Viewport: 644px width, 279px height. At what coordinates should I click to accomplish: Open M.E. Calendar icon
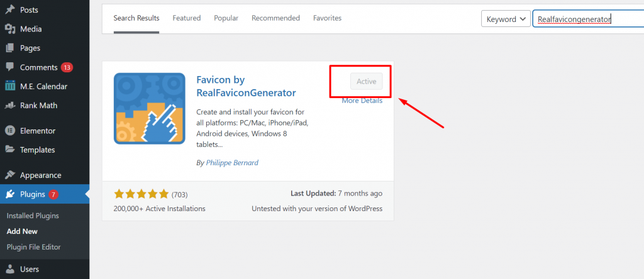[10, 86]
